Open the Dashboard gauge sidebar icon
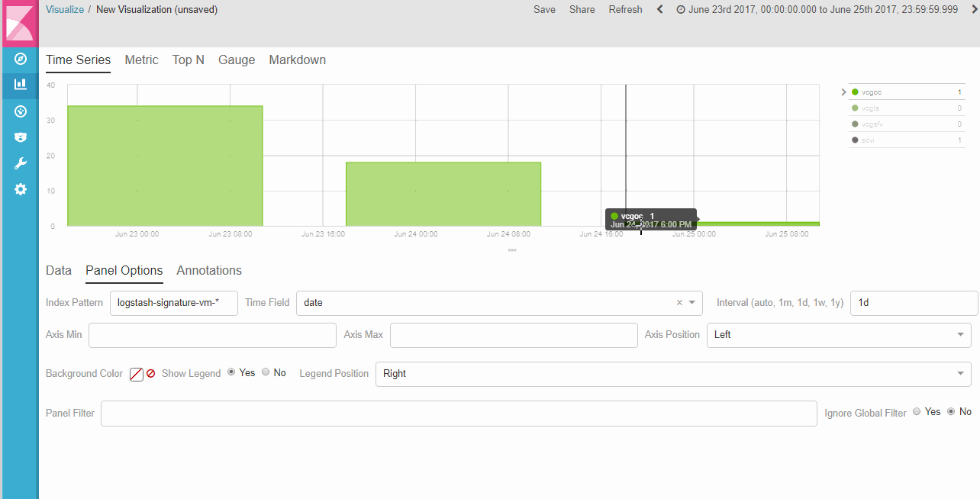Image resolution: width=980 pixels, height=499 pixels. click(x=21, y=111)
